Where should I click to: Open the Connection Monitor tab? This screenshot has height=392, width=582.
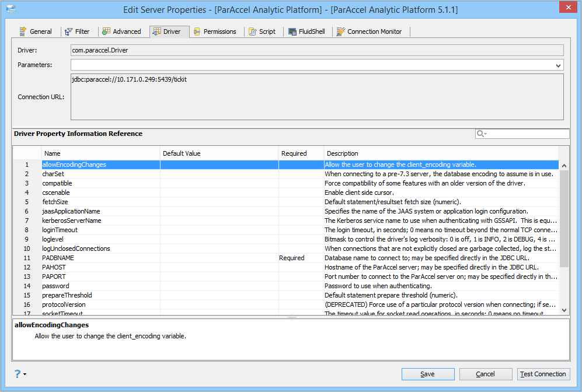coord(370,32)
